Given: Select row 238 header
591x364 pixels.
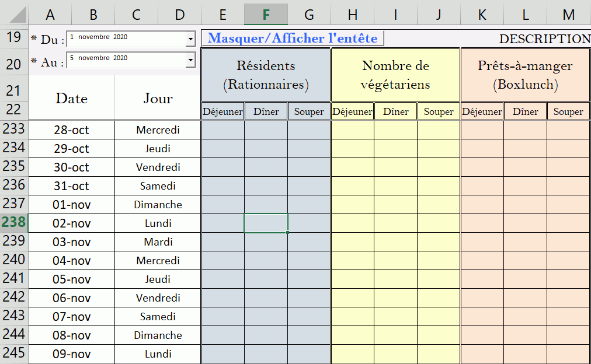Looking at the screenshot, I should click(x=13, y=223).
